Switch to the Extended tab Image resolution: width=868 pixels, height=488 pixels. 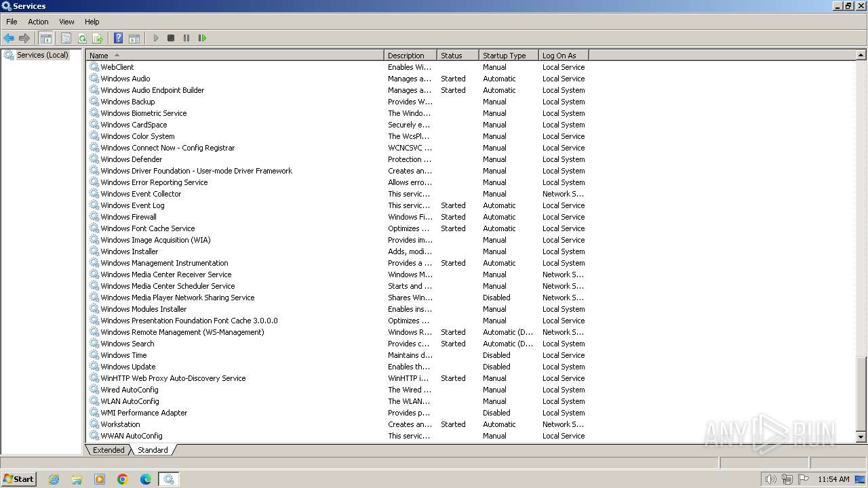tap(108, 450)
